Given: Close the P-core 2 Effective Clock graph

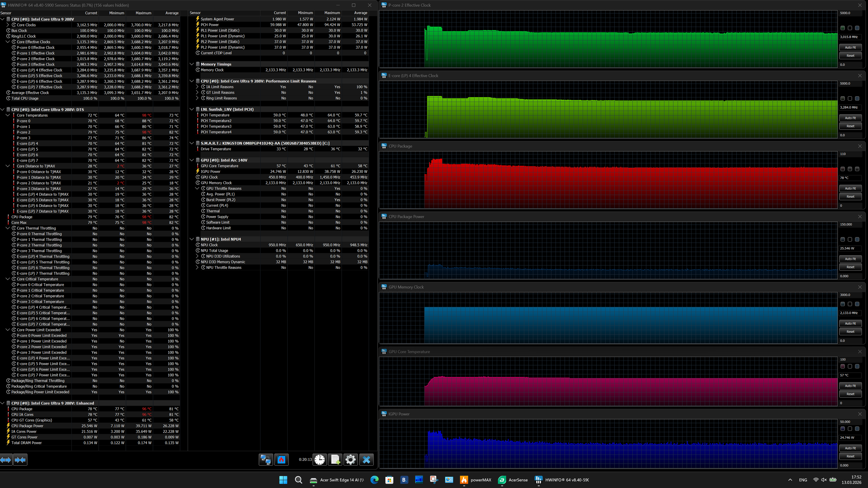Looking at the screenshot, I should click(860, 5).
